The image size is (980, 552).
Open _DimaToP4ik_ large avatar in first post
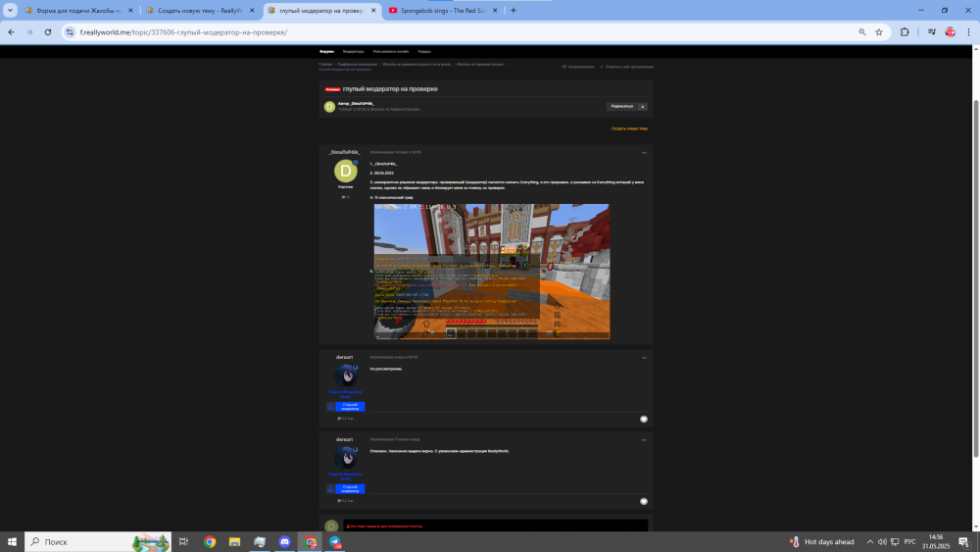click(346, 171)
